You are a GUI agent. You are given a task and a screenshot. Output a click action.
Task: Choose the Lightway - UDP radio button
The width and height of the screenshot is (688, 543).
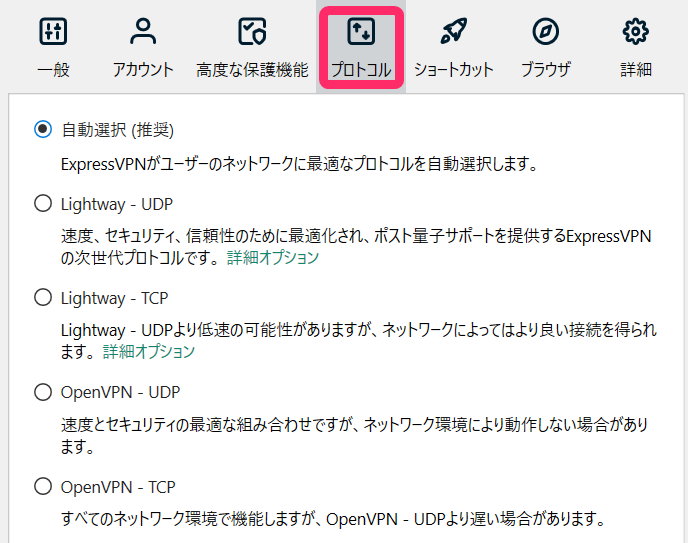43,204
